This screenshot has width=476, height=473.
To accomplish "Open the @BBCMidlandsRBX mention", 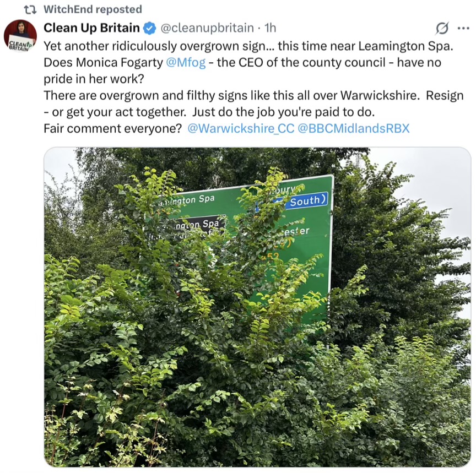I will pos(354,128).
